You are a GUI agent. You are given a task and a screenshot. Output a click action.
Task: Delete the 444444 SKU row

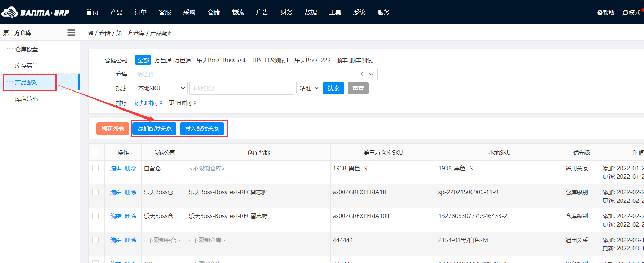click(130, 240)
